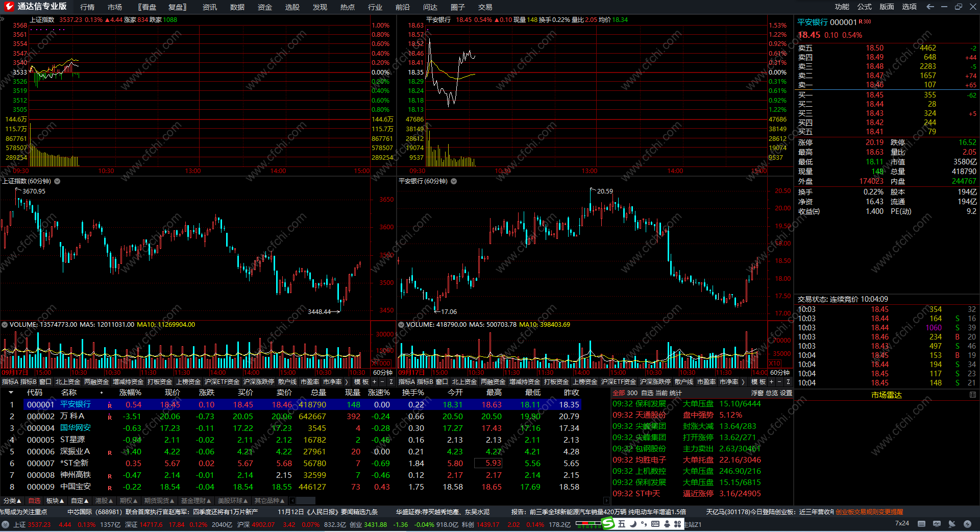
Task: Open the 上证指数(60分钟) chart dropdown
Action: (57, 181)
